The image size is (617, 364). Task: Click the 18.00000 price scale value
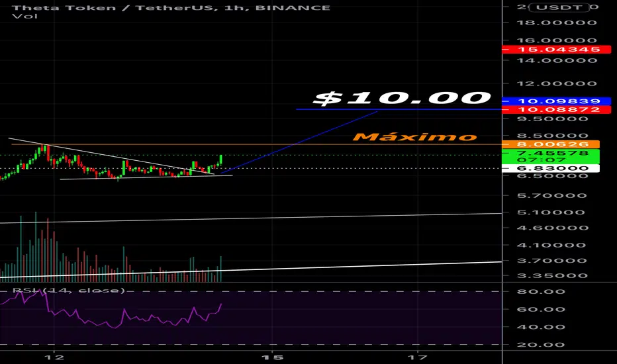pos(556,23)
